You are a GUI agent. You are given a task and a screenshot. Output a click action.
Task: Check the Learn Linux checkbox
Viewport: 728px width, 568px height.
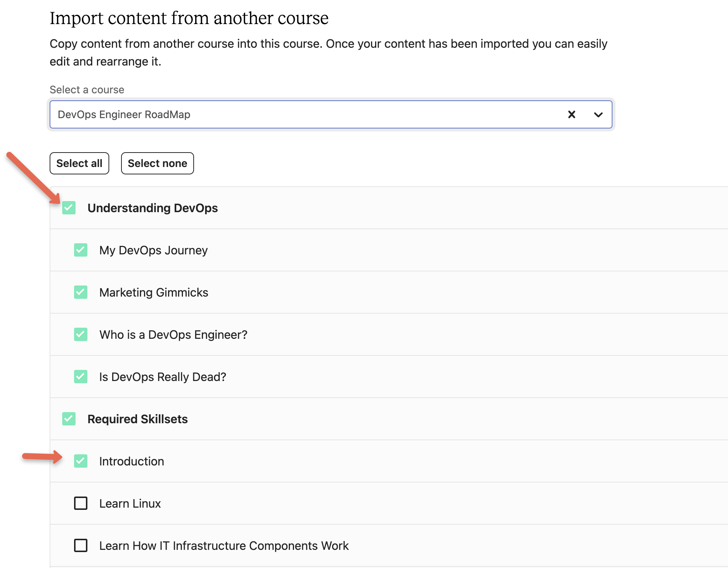tap(81, 503)
